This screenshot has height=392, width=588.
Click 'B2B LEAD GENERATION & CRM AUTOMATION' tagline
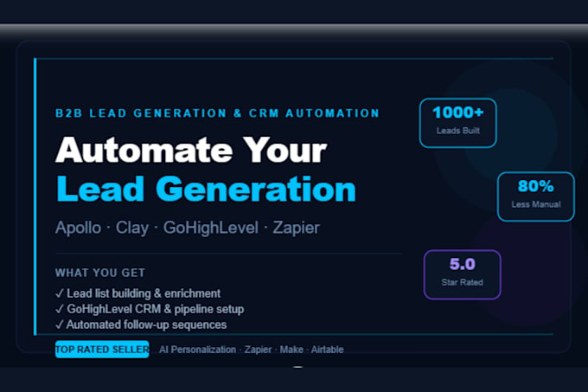pyautogui.click(x=218, y=113)
